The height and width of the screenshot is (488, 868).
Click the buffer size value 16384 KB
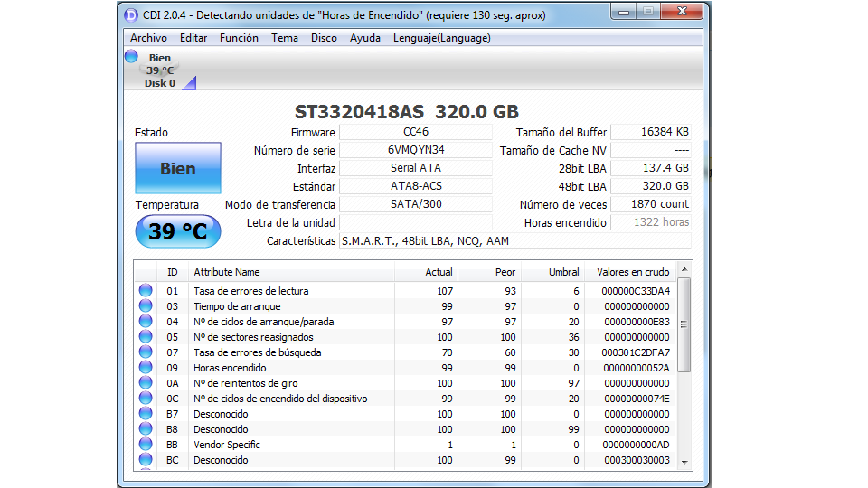click(650, 132)
